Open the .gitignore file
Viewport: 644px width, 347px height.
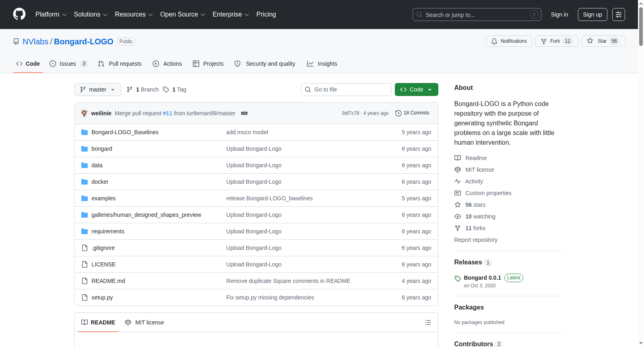point(103,248)
